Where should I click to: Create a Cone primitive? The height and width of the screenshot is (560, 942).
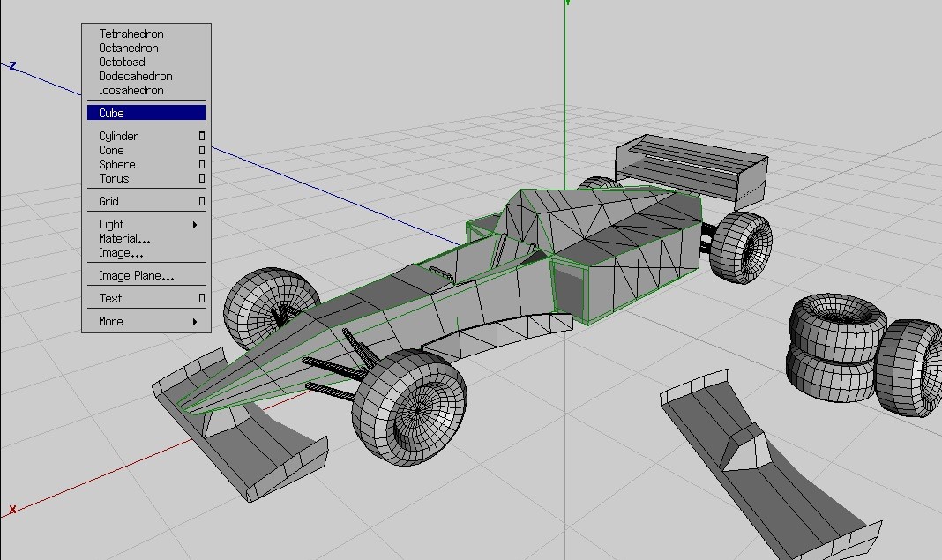(x=112, y=150)
